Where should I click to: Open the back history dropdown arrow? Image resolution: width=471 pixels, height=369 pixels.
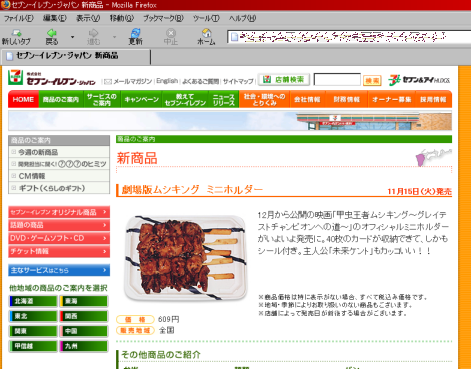pyautogui.click(x=72, y=37)
